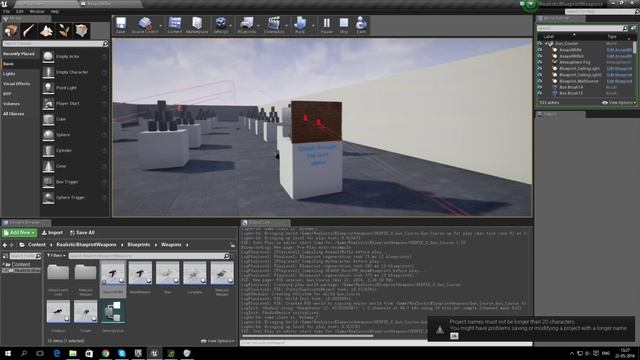The width and height of the screenshot is (640, 360).
Task: Toggle visibility of first AssaultRifle actor
Action: tap(540, 50)
